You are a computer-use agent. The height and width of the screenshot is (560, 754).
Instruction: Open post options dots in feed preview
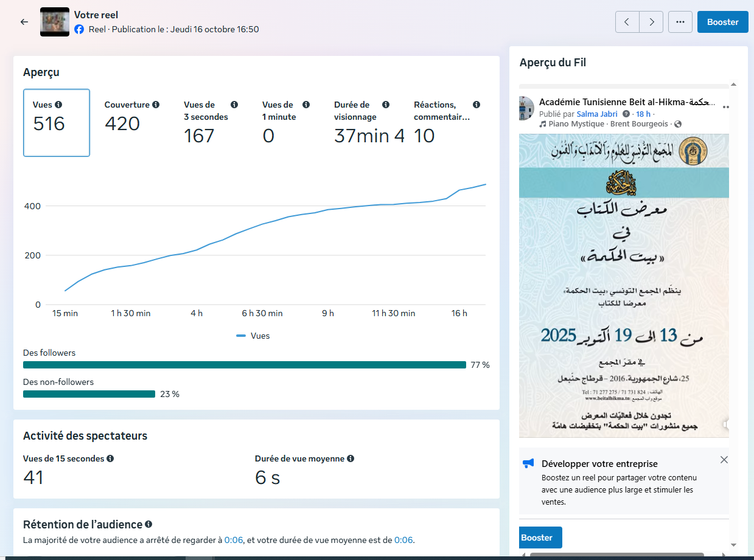(x=725, y=107)
